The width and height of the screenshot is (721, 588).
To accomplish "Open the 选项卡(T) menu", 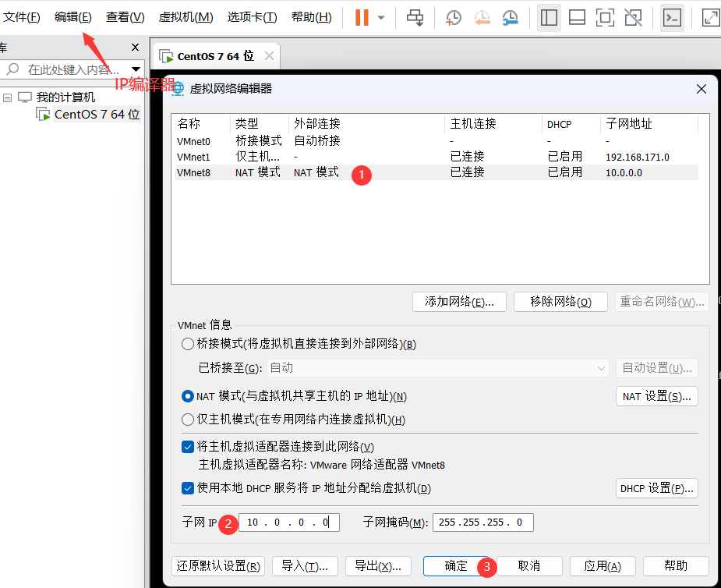I will pos(252,17).
